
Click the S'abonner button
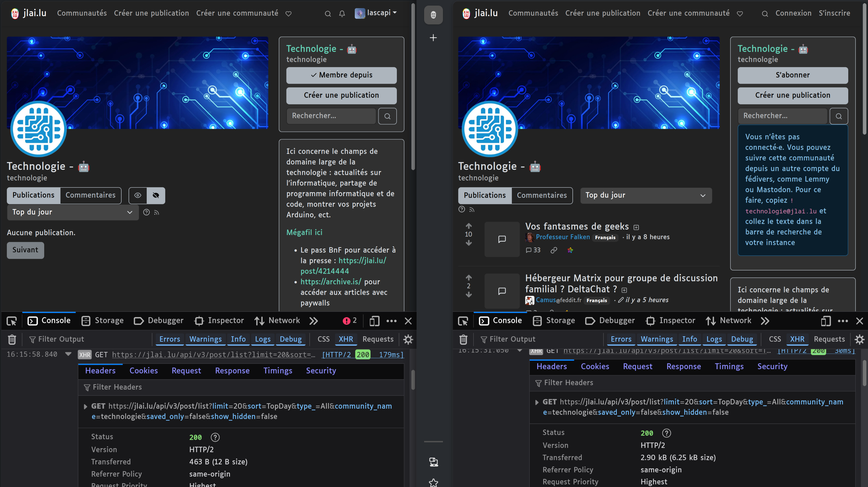(792, 75)
